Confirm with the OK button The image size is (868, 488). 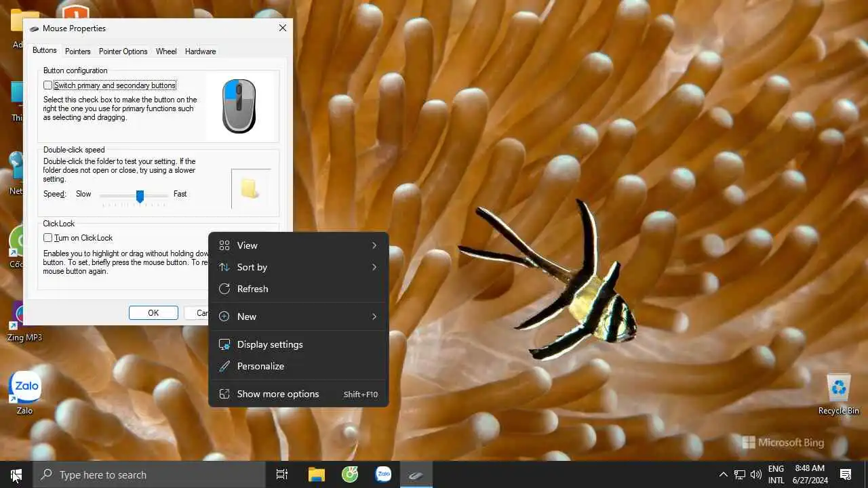tap(153, 312)
